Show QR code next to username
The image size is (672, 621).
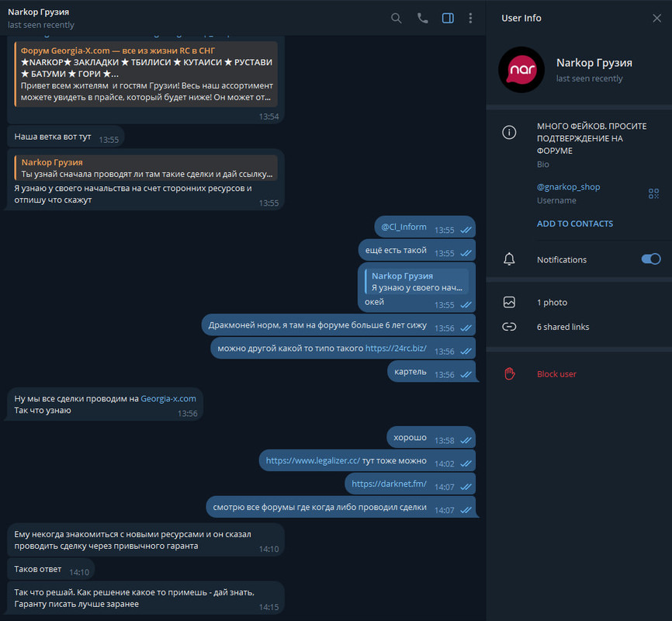653,193
